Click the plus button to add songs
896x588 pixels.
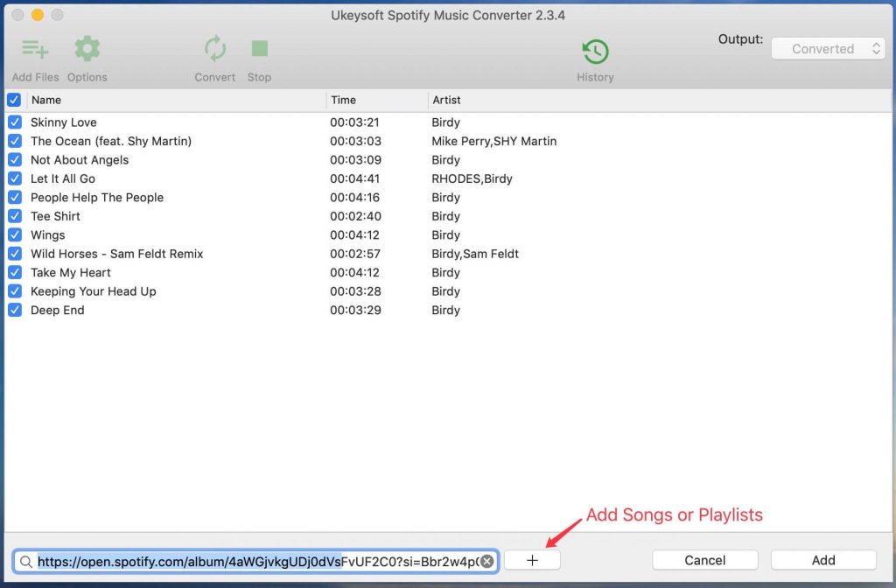pos(532,560)
